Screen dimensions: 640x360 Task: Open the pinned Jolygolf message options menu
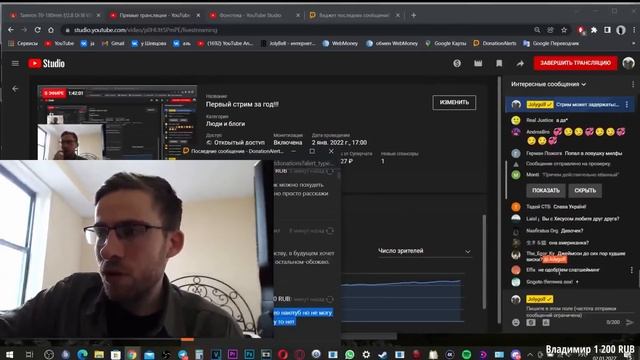627,104
